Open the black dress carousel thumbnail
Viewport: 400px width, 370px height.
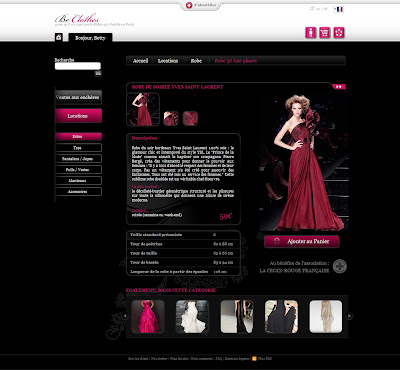click(x=282, y=316)
